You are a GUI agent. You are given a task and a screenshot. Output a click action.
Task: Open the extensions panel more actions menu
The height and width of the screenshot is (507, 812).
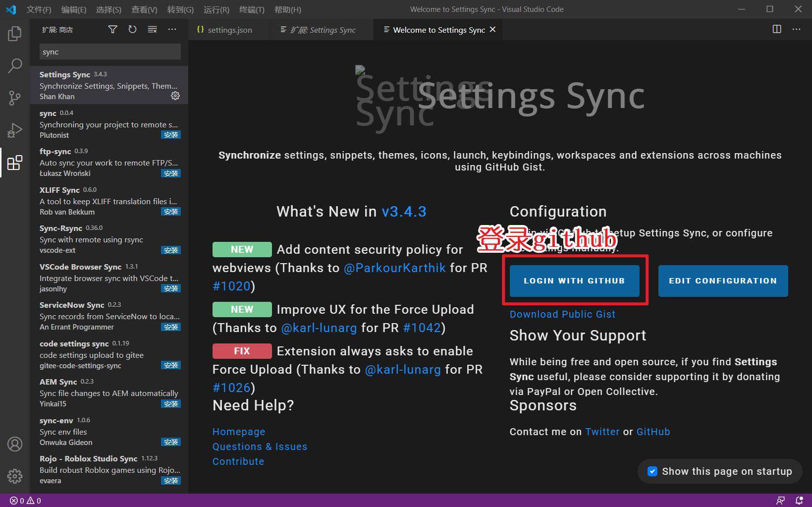pyautogui.click(x=172, y=30)
